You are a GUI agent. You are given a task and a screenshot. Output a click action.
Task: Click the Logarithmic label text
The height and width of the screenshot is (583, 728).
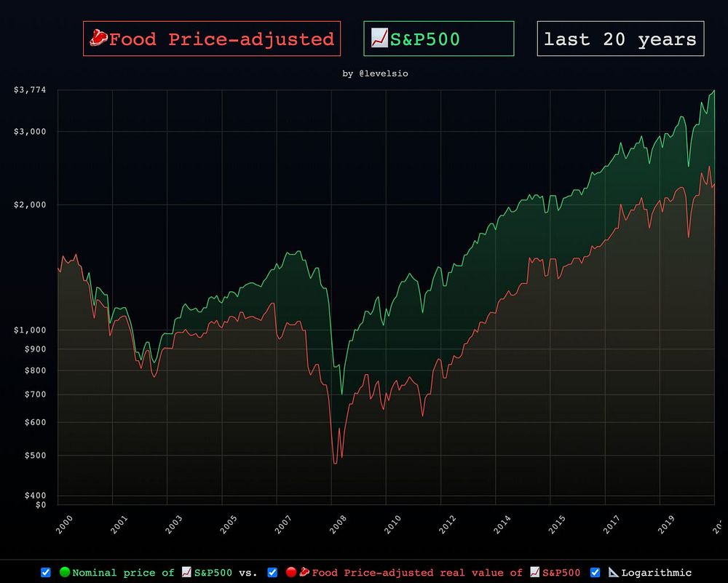(x=657, y=573)
